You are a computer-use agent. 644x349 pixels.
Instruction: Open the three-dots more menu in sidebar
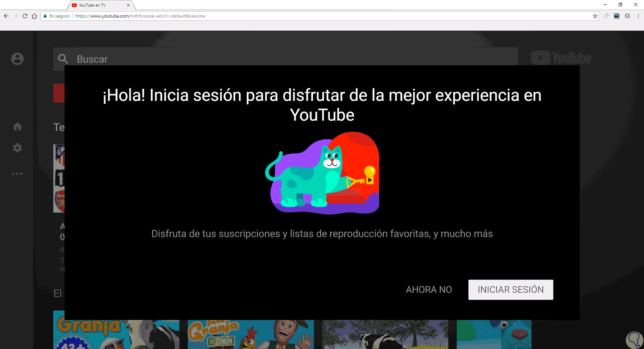(x=17, y=174)
